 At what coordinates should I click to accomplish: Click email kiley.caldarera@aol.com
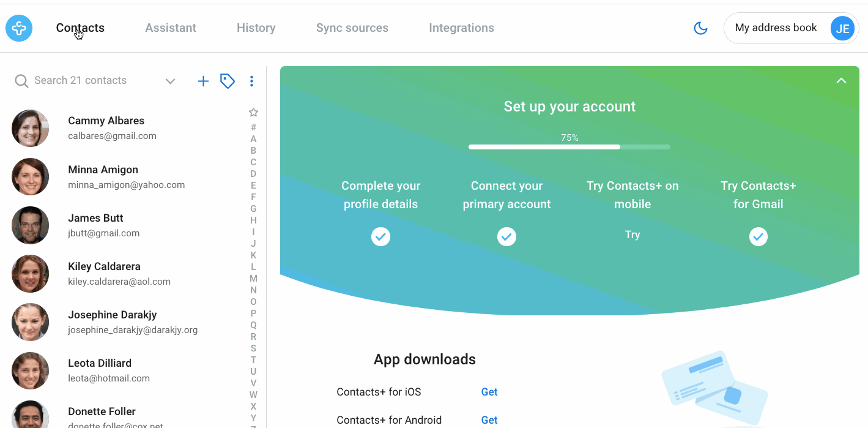tap(119, 281)
